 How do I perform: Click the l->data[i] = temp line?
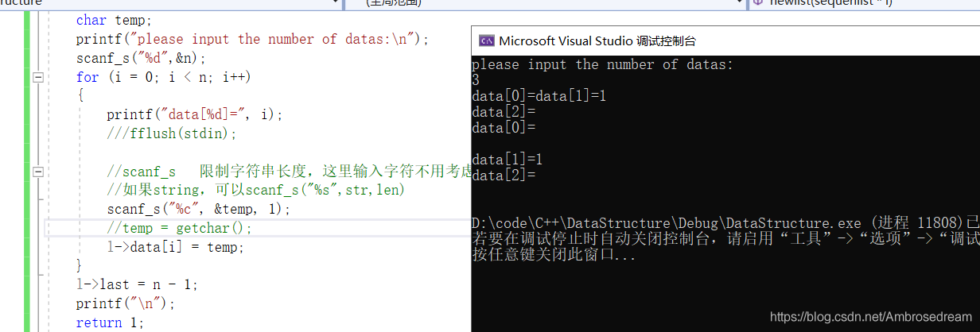[x=175, y=247]
